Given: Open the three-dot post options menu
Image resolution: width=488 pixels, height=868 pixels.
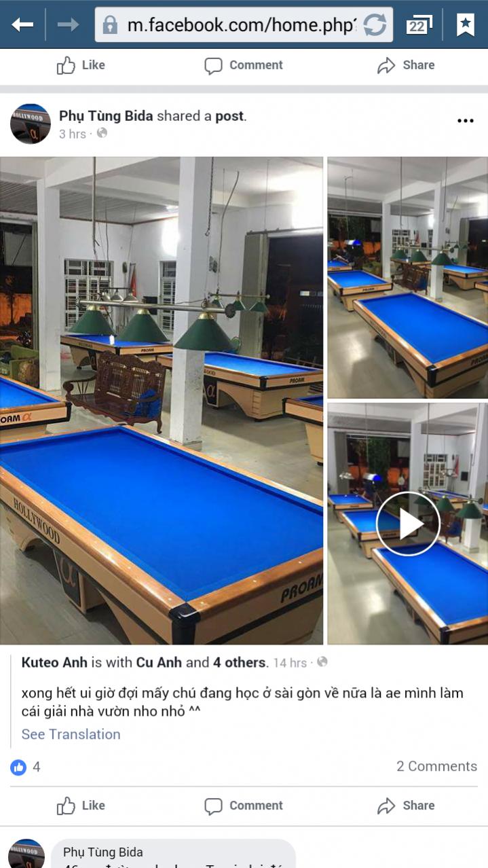Looking at the screenshot, I should (465, 121).
